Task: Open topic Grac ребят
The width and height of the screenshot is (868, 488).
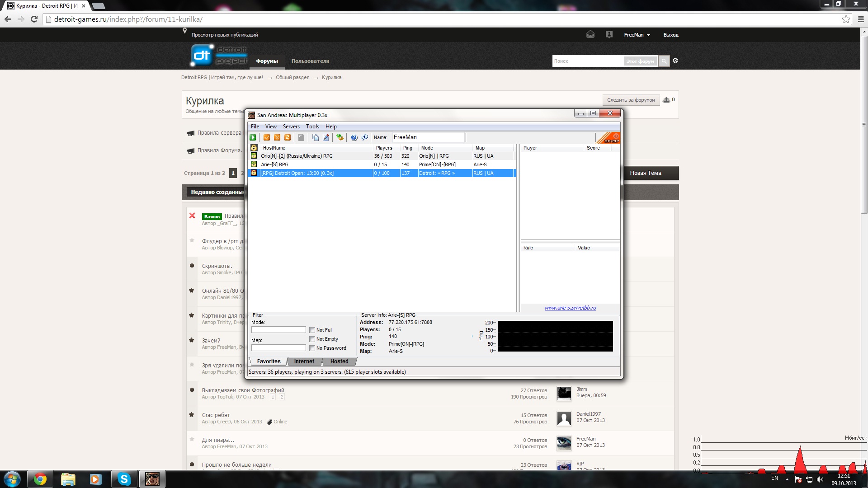Action: click(216, 415)
